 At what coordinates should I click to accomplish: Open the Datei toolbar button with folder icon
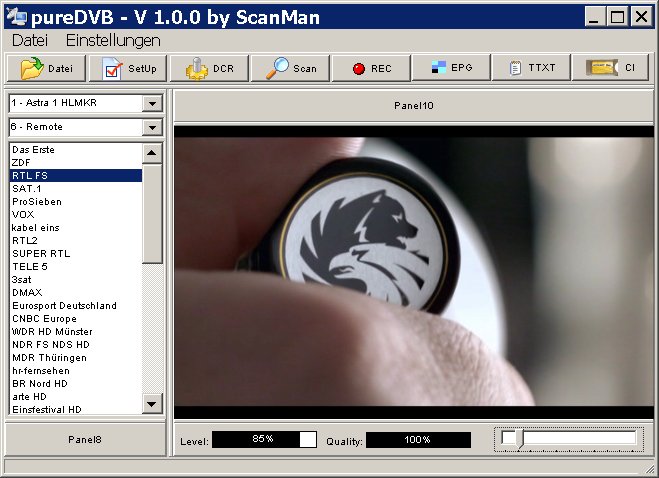46,68
